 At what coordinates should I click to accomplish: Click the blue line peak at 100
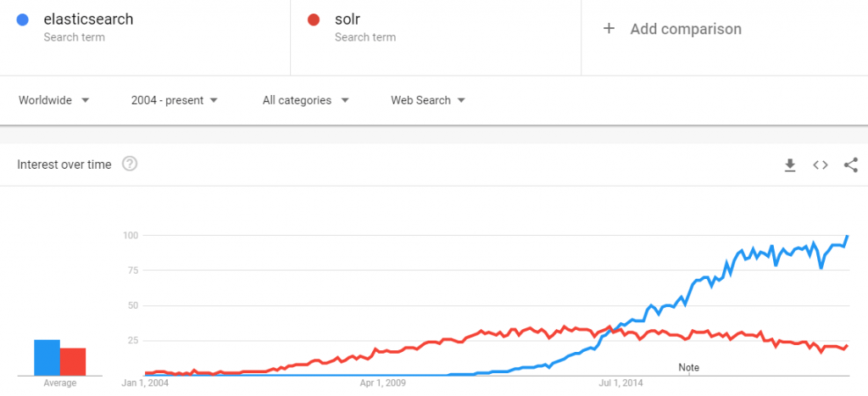[x=848, y=236]
